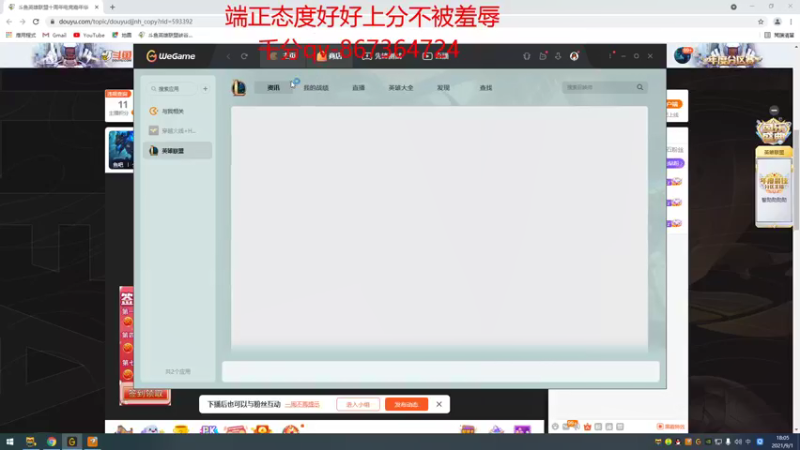Select 英雄联盟 in the WeGame sidebar
The width and height of the screenshot is (800, 450).
[178, 151]
